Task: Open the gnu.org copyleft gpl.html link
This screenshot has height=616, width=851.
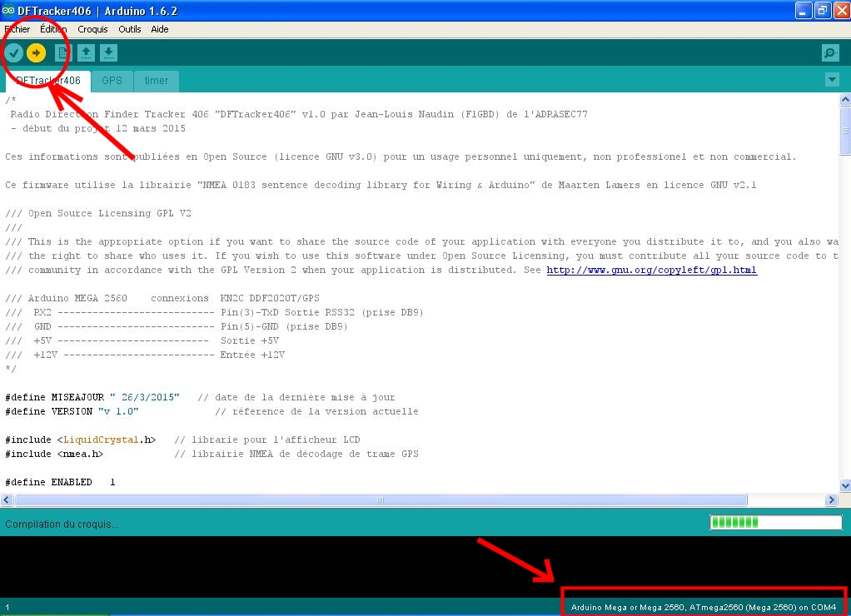Action: (651, 270)
